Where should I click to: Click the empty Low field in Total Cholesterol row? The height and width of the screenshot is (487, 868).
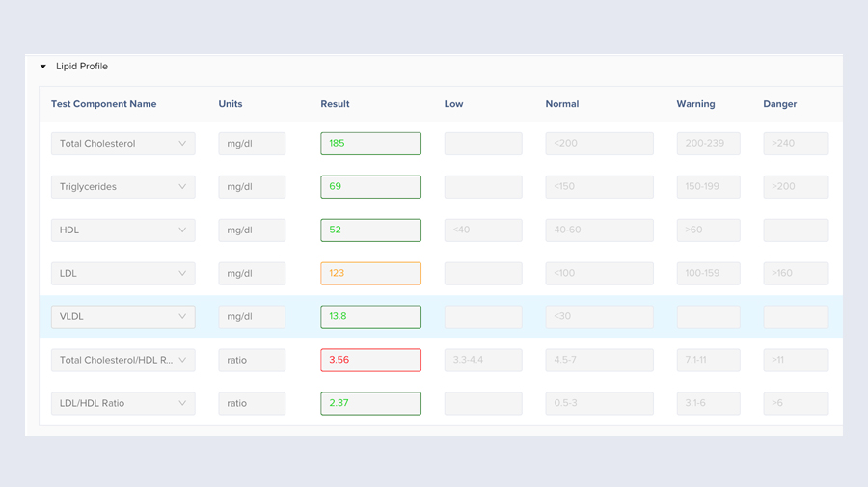pyautogui.click(x=483, y=144)
